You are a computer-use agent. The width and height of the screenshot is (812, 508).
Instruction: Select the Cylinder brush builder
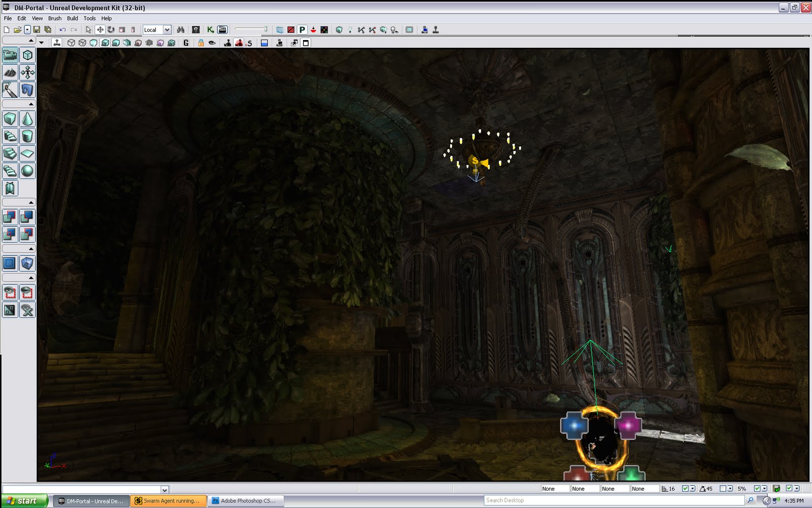pos(27,136)
